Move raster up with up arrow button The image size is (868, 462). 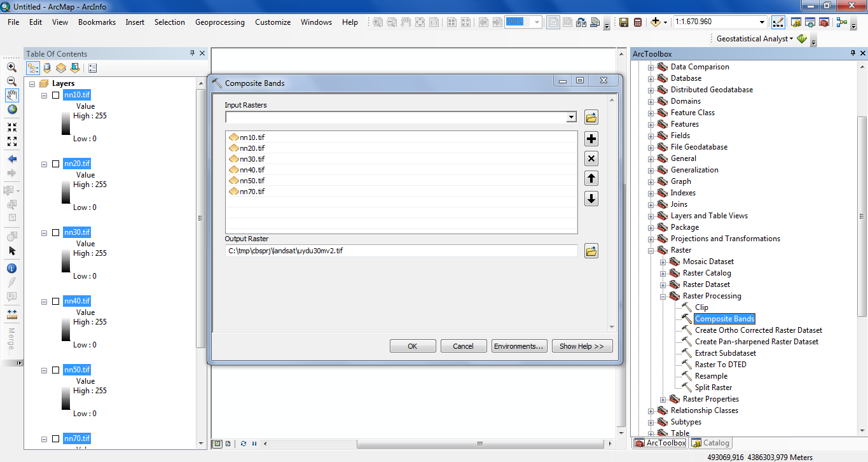591,179
